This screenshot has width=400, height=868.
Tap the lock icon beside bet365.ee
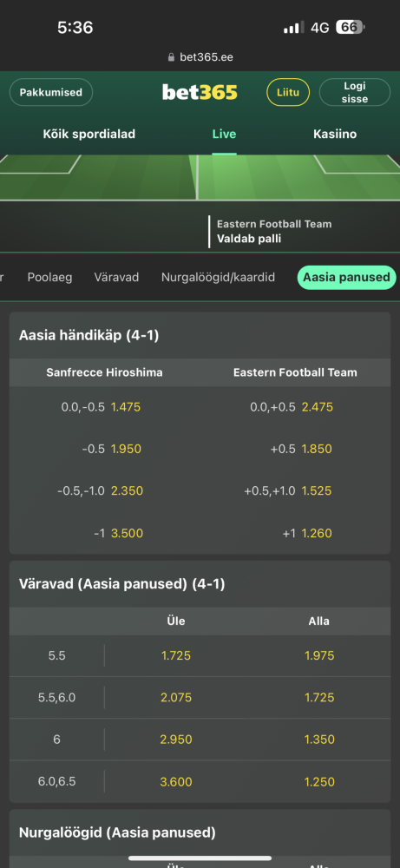coord(171,57)
